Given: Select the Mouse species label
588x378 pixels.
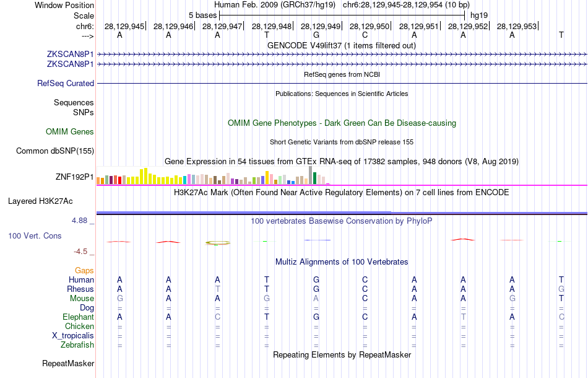Looking at the screenshot, I should 82,299.
